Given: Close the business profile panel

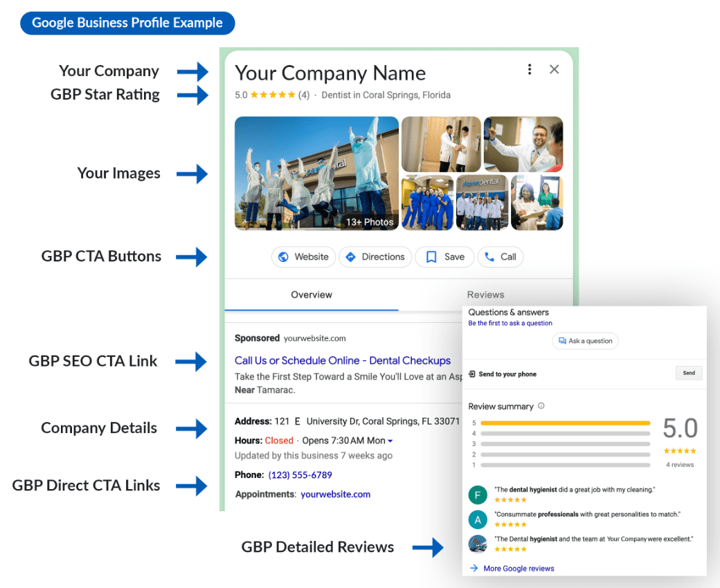Looking at the screenshot, I should pyautogui.click(x=555, y=69).
